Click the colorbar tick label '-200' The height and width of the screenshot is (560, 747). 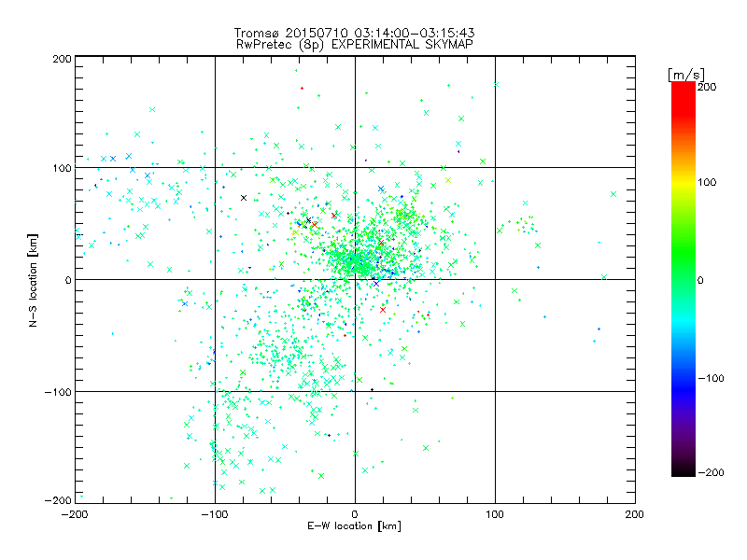(x=711, y=472)
